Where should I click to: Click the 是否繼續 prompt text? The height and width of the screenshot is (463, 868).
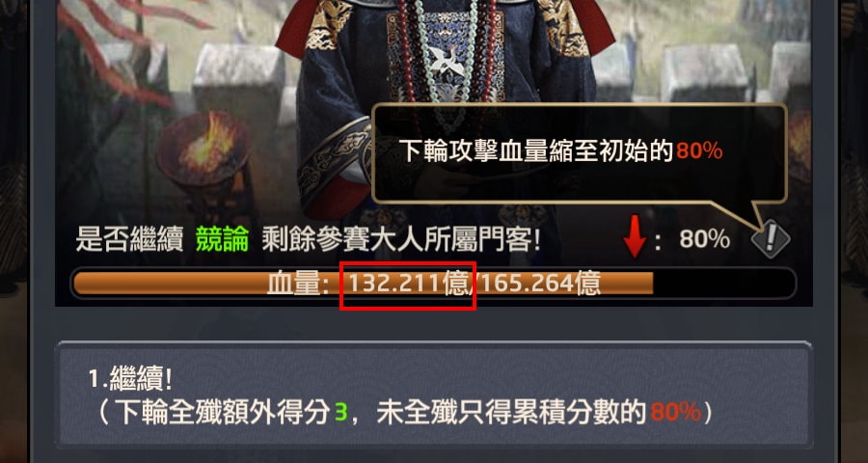coord(129,240)
